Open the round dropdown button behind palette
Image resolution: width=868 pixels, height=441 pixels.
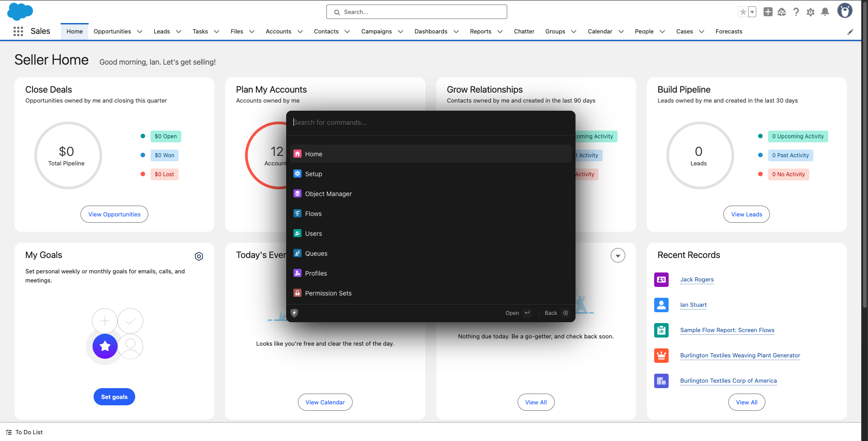pyautogui.click(x=618, y=256)
